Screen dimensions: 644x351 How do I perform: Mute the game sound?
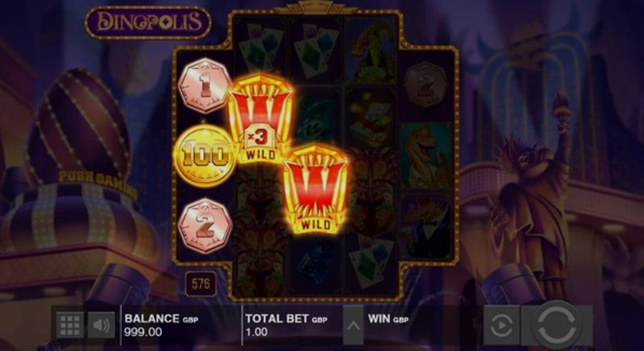101,325
